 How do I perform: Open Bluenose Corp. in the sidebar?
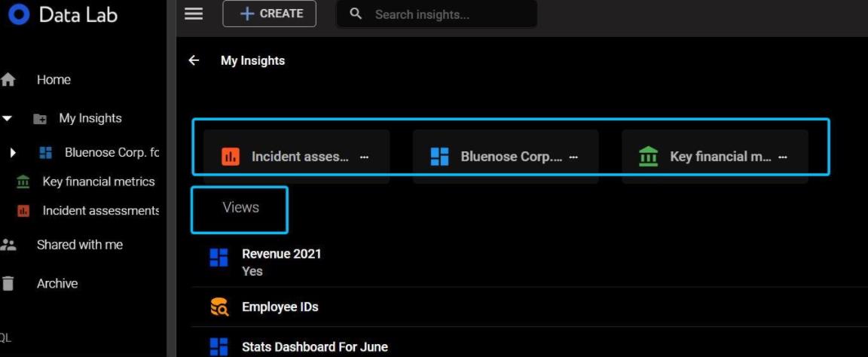click(x=112, y=152)
